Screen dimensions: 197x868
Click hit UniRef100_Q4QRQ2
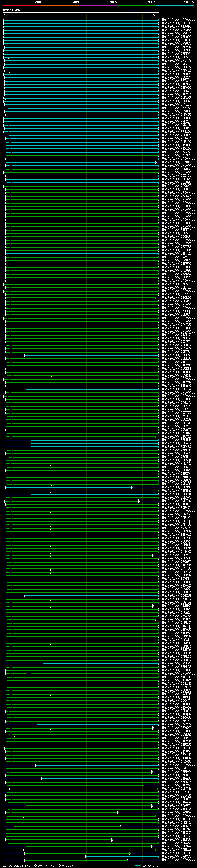click(x=177, y=297)
